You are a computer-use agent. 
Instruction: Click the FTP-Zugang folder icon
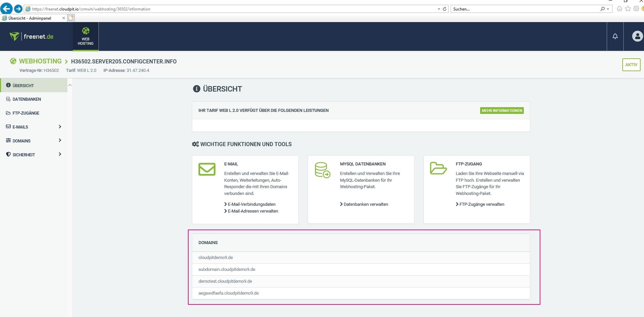coord(438,168)
